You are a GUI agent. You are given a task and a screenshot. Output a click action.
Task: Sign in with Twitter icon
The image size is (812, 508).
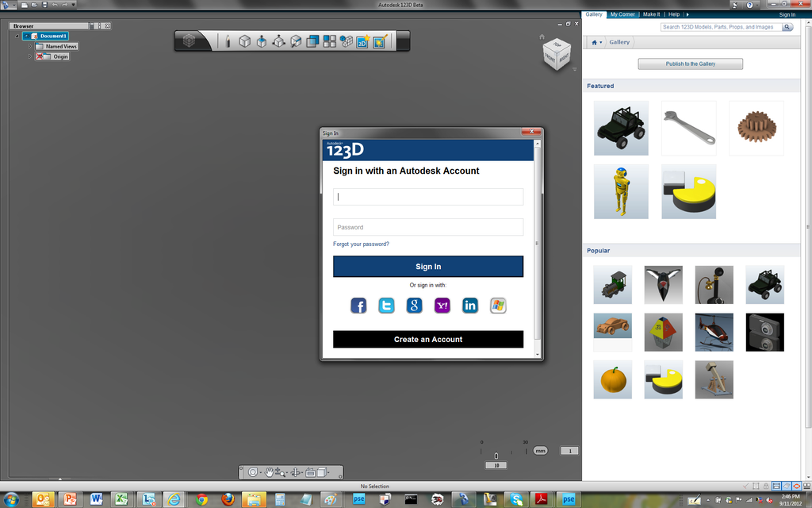point(386,306)
